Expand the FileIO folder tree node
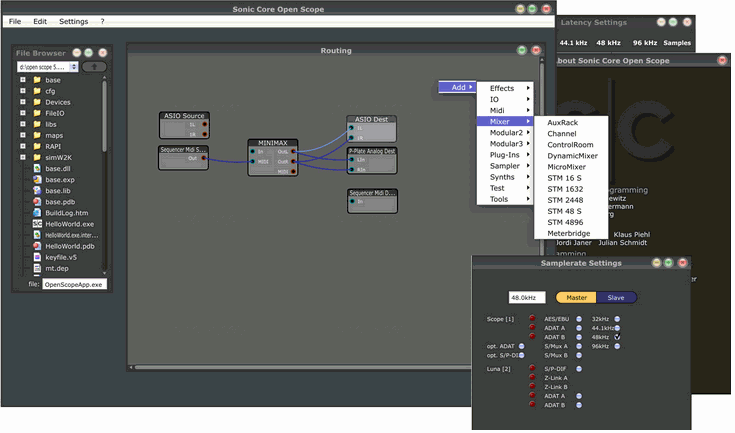Screen dimensions: 735x433 [x=22, y=113]
